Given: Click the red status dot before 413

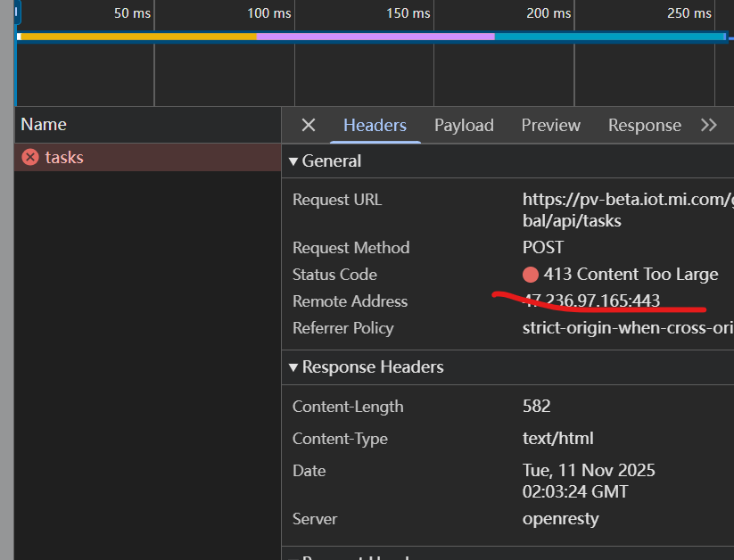Looking at the screenshot, I should [531, 275].
